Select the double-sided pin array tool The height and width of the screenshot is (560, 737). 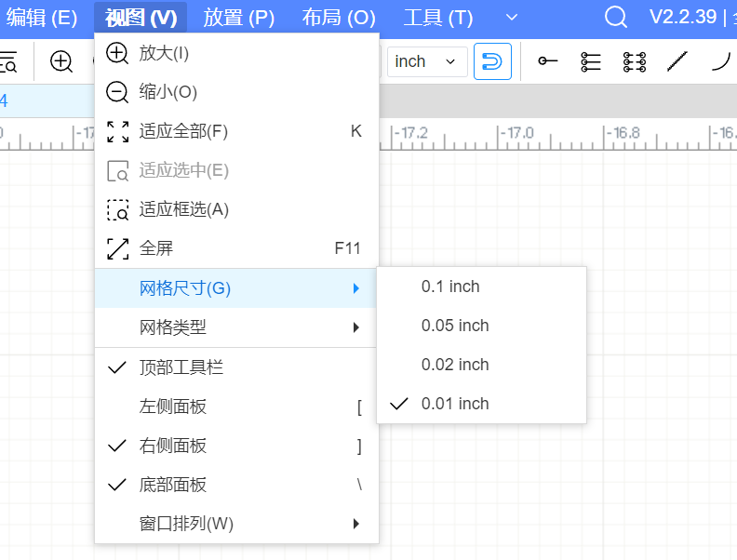point(634,61)
